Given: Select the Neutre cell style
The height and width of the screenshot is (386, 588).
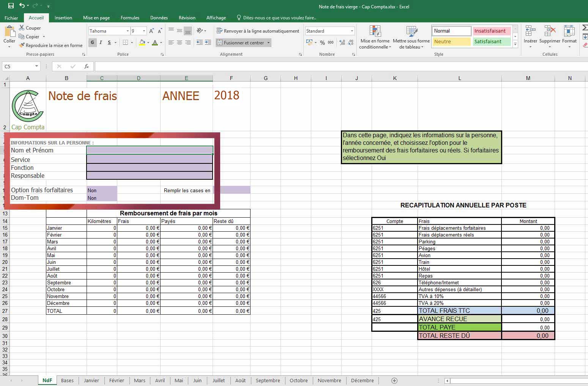Looking at the screenshot, I should point(451,41).
